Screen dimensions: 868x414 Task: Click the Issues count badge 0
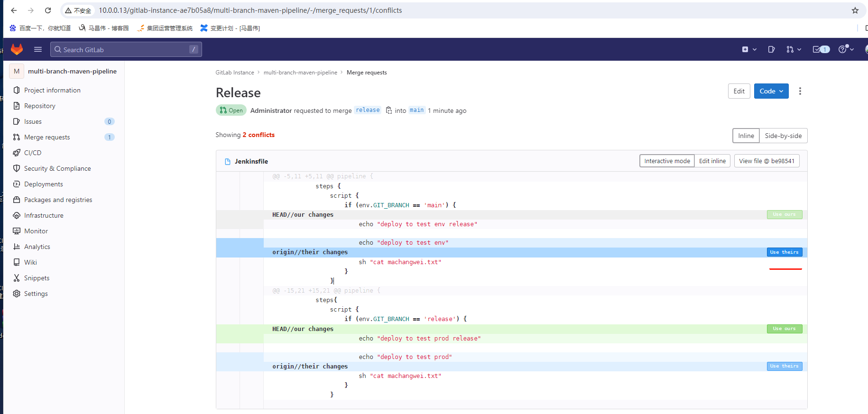(x=109, y=121)
